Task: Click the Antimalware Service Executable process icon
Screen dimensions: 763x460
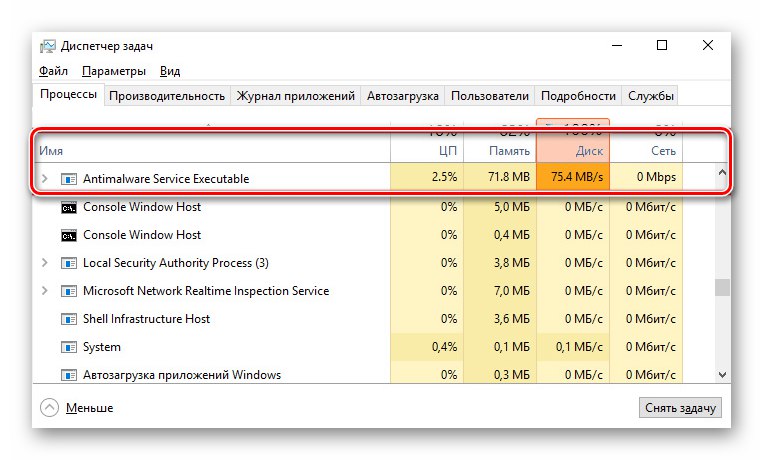Action: [x=69, y=178]
